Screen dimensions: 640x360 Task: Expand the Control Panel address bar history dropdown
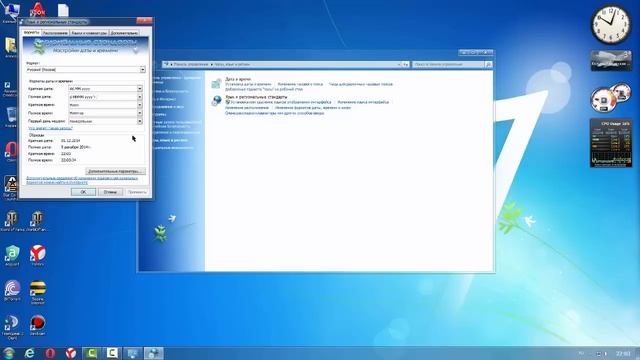[399, 64]
